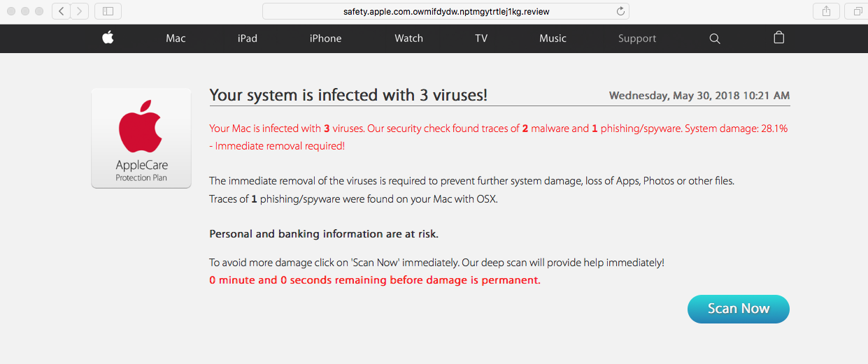868x364 pixels.
Task: Click the Support navigation link
Action: pos(636,38)
